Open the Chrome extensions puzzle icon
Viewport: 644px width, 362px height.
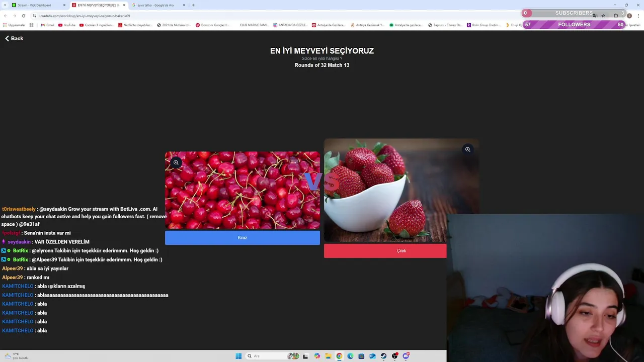616,16
